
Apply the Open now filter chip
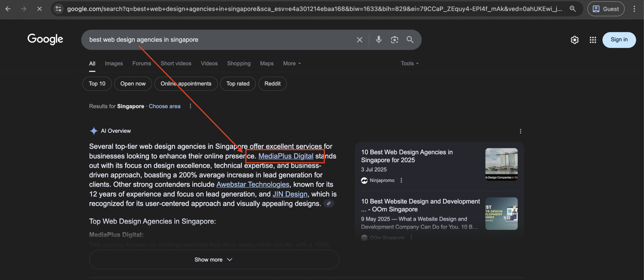tap(133, 84)
